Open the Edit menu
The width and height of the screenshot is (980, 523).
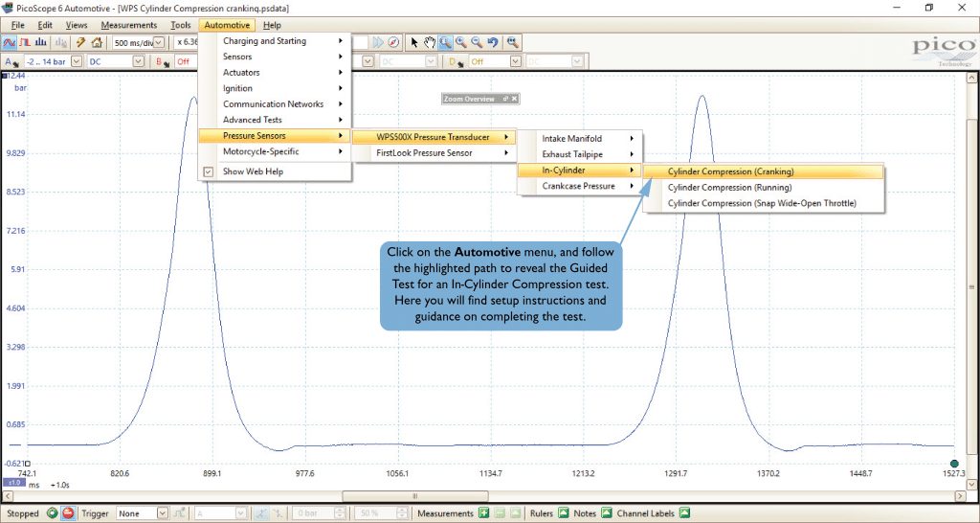tap(45, 25)
